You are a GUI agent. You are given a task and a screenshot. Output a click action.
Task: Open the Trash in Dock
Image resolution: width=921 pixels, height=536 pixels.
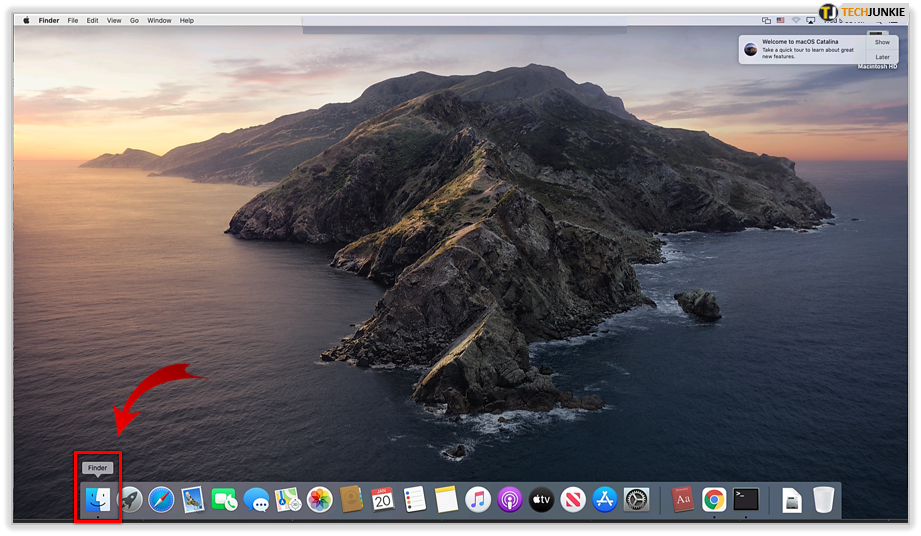click(x=823, y=500)
